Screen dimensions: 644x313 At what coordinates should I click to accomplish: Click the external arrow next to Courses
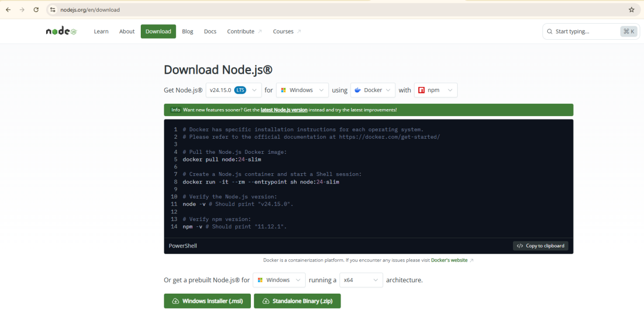[299, 31]
